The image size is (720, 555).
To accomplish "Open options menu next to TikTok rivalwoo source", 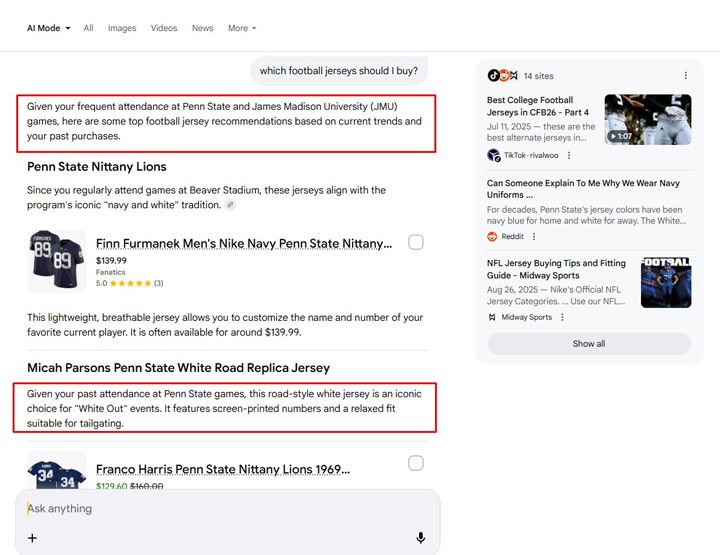I will coord(569,156).
